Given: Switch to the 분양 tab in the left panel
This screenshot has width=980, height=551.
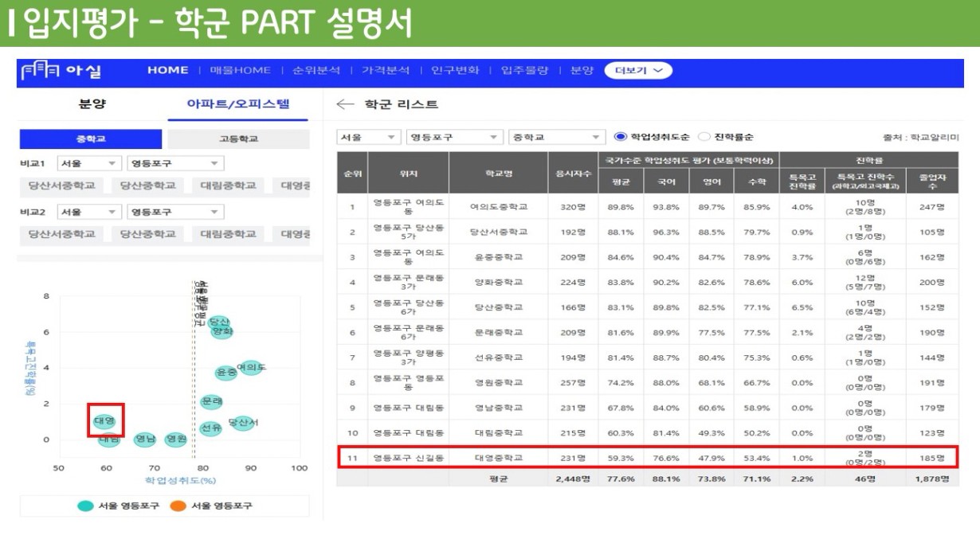Looking at the screenshot, I should [x=92, y=104].
